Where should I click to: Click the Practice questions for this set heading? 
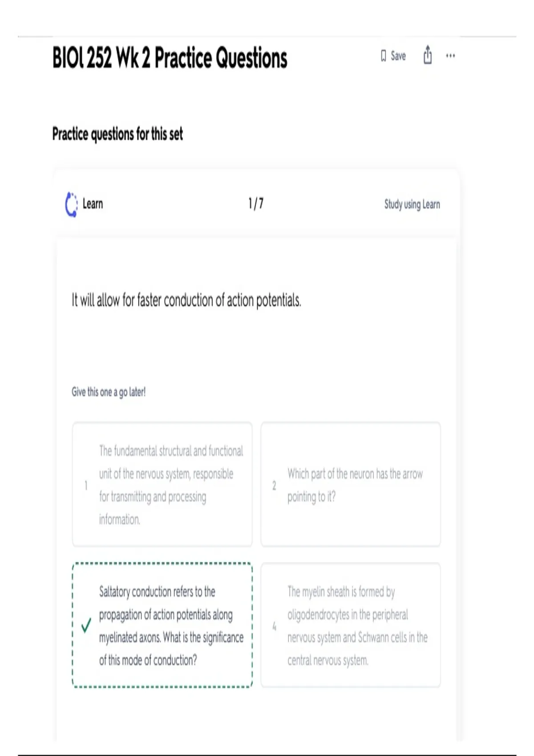point(117,134)
